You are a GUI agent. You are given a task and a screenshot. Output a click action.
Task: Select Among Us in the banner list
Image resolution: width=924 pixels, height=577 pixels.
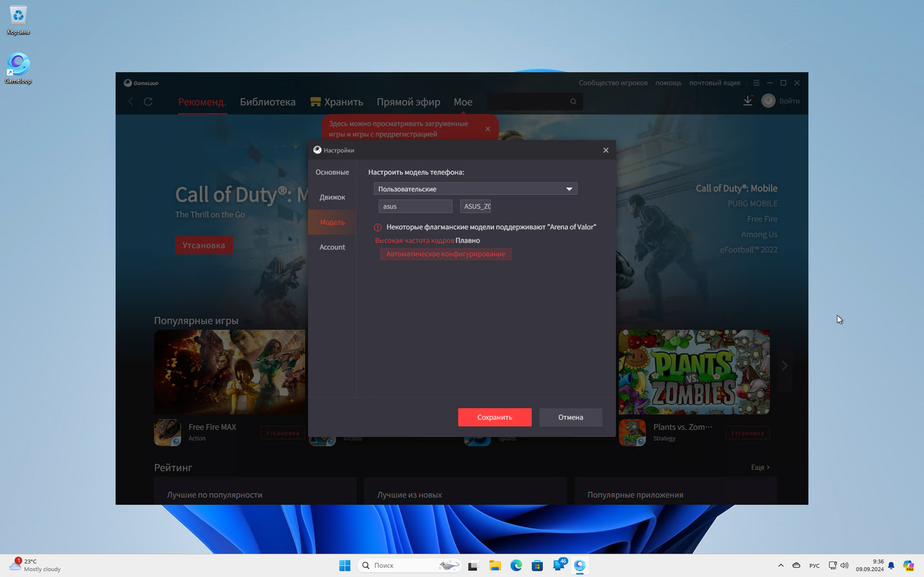759,235
